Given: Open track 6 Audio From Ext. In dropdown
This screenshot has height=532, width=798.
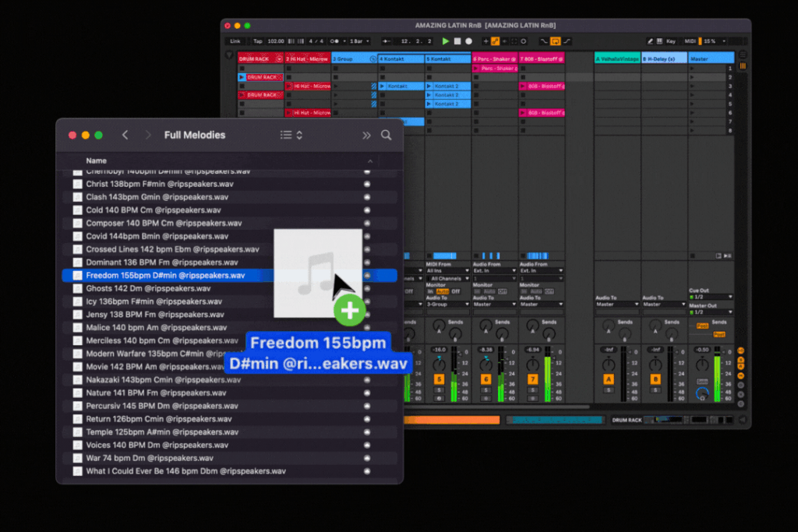Looking at the screenshot, I should [493, 270].
